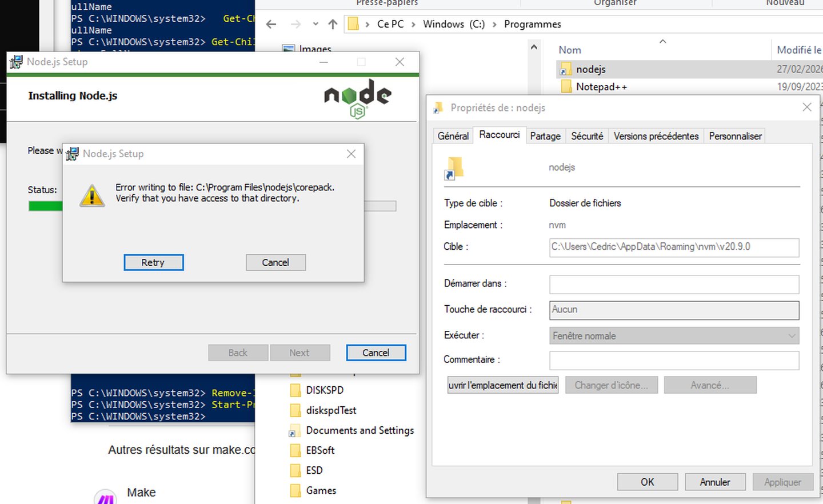Toggle sort order with the Nom column header
Image resolution: width=823 pixels, height=504 pixels.
tap(570, 50)
